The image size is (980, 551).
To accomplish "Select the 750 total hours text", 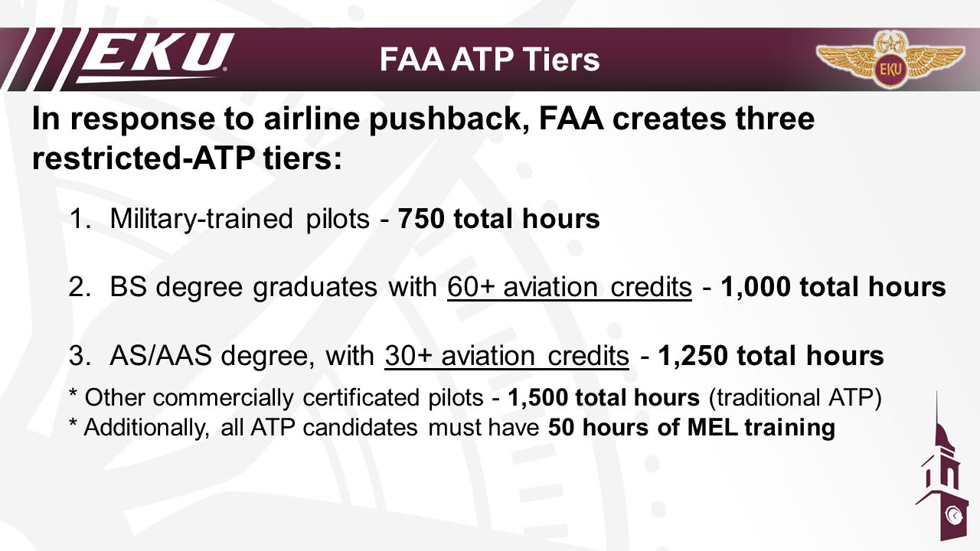I will click(498, 220).
